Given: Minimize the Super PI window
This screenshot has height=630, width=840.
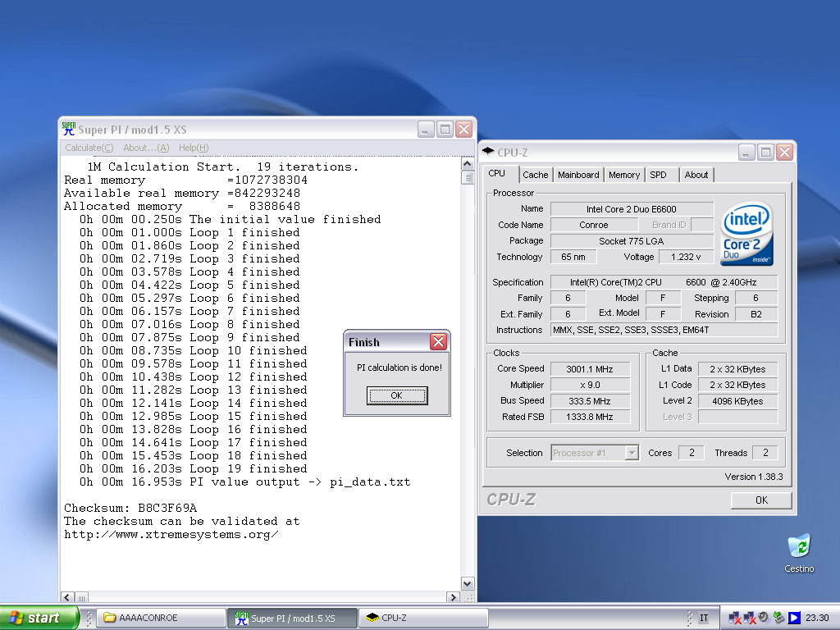Looking at the screenshot, I should 426,129.
